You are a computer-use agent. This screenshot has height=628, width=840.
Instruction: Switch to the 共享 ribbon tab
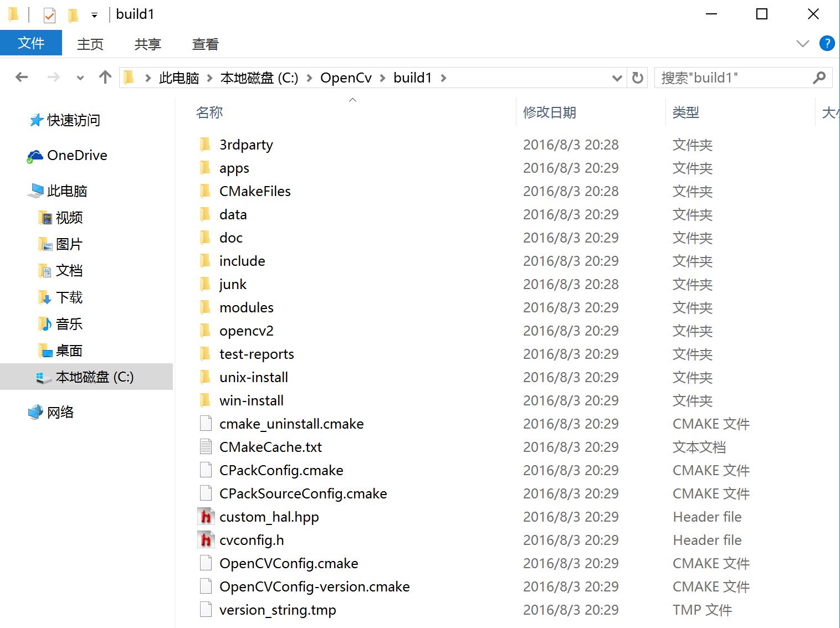coord(148,44)
